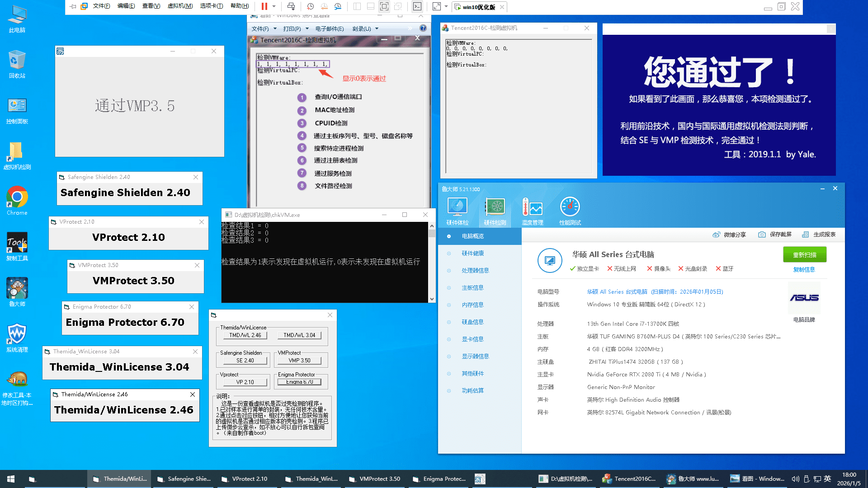Click the 重新扫描 rescan button
This screenshot has width=868, height=488.
point(804,254)
